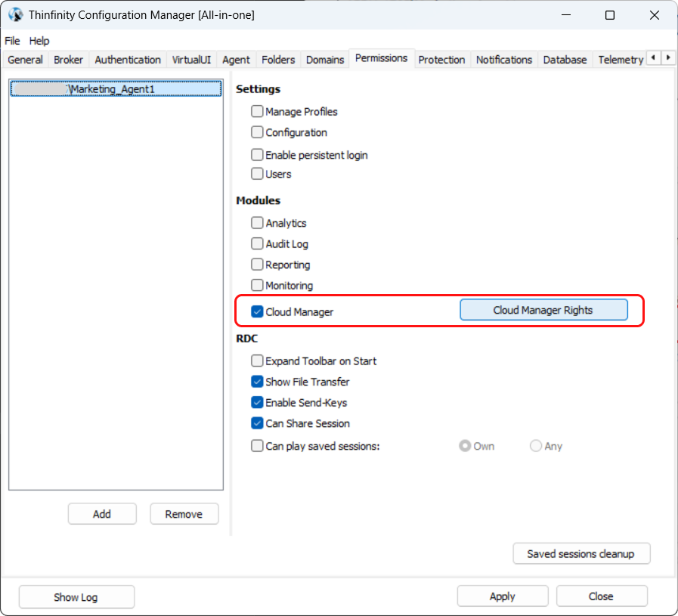Tick Can play saved sessions checkbox

(x=257, y=445)
